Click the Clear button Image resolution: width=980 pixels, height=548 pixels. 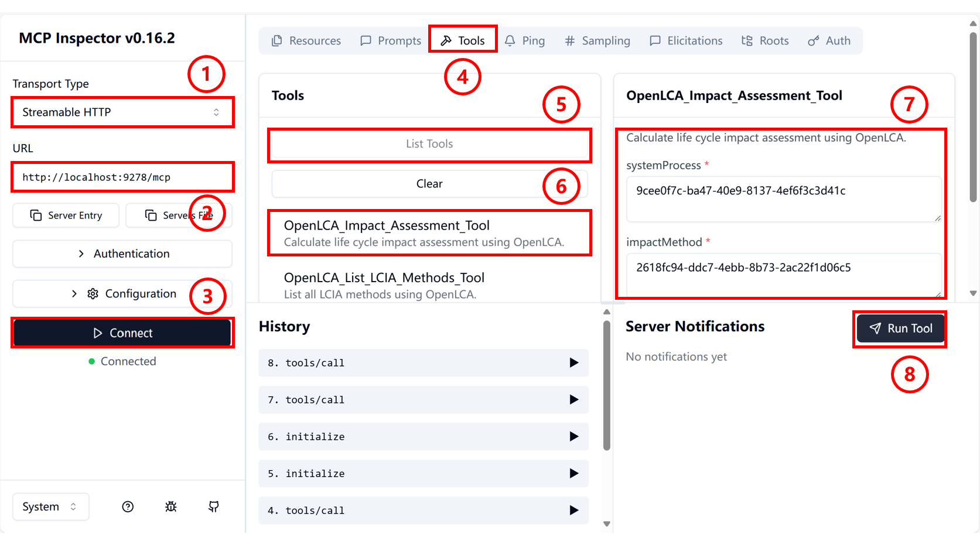pos(429,184)
